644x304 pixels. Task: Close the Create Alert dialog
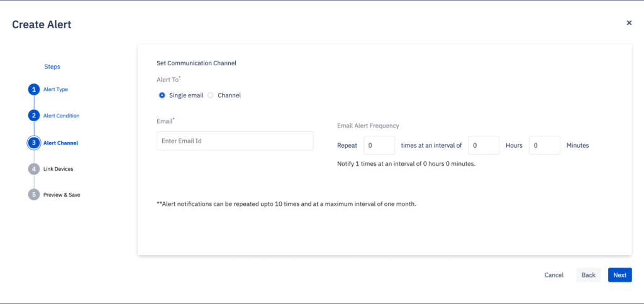(629, 23)
